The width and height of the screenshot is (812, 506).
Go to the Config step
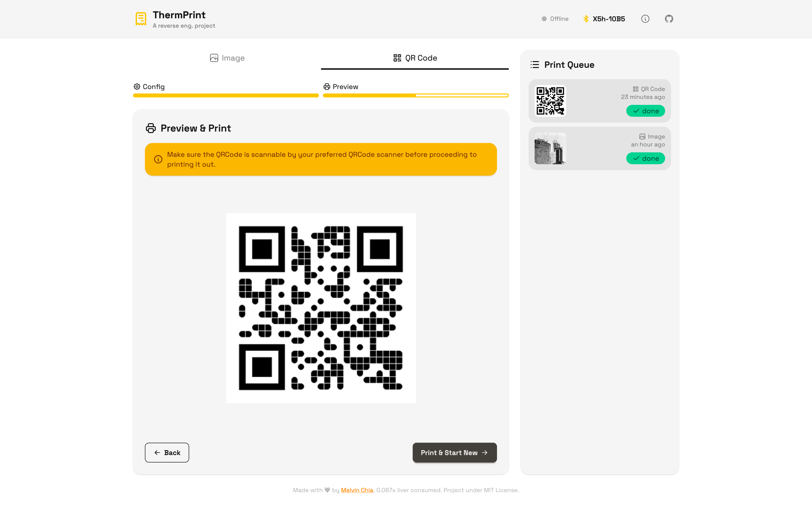point(149,87)
